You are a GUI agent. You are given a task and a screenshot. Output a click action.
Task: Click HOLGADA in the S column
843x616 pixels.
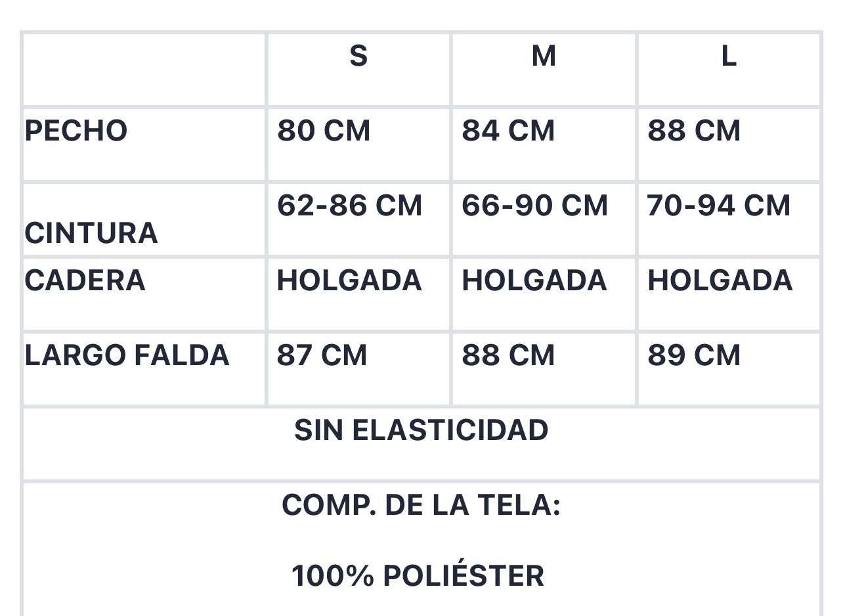click(x=349, y=280)
